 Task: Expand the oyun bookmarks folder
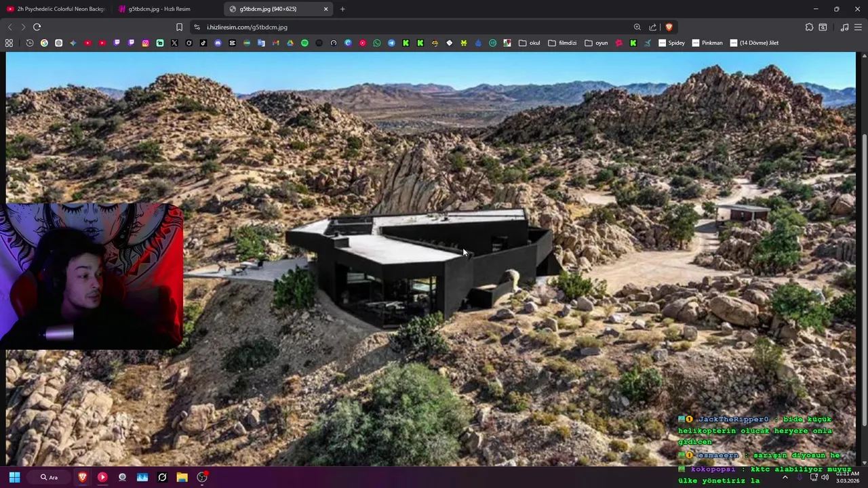coord(596,43)
